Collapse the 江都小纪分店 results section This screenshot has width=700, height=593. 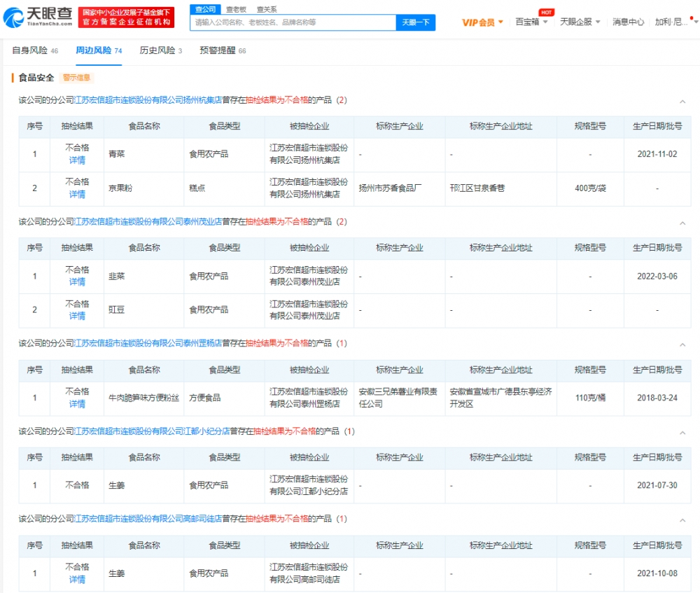682,433
